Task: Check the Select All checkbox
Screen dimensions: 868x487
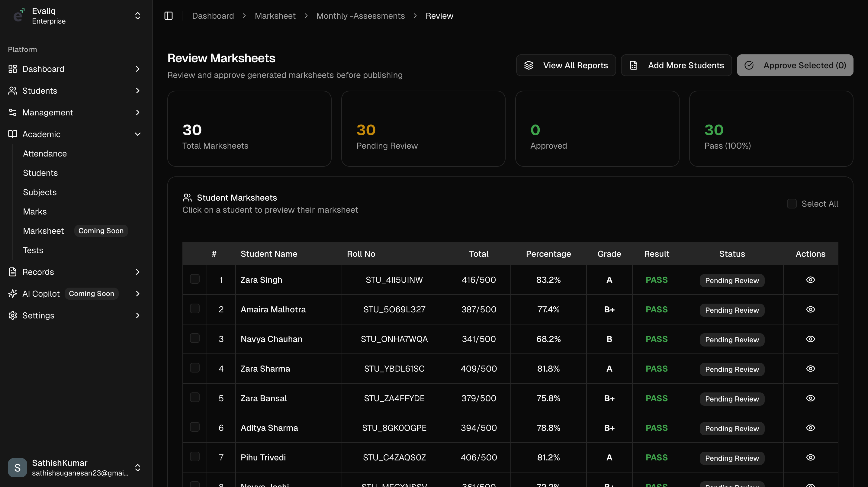Action: pos(792,204)
